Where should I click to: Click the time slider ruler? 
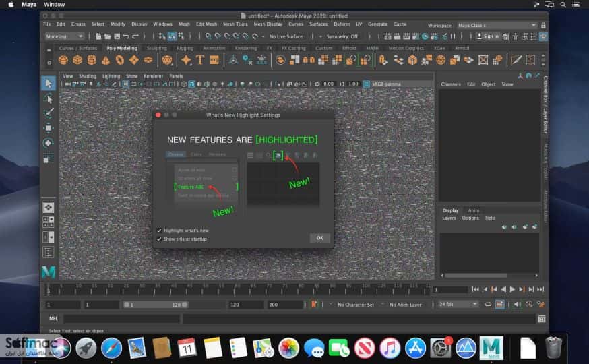click(x=237, y=289)
